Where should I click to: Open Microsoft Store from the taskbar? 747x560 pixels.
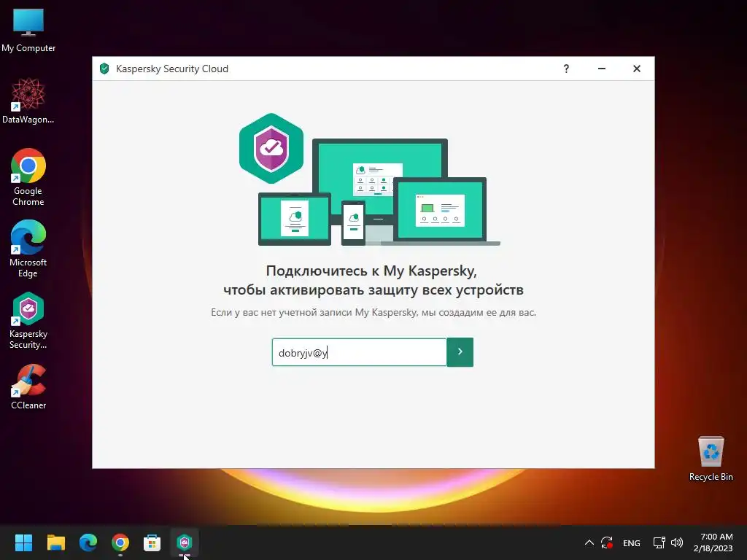[x=152, y=542]
